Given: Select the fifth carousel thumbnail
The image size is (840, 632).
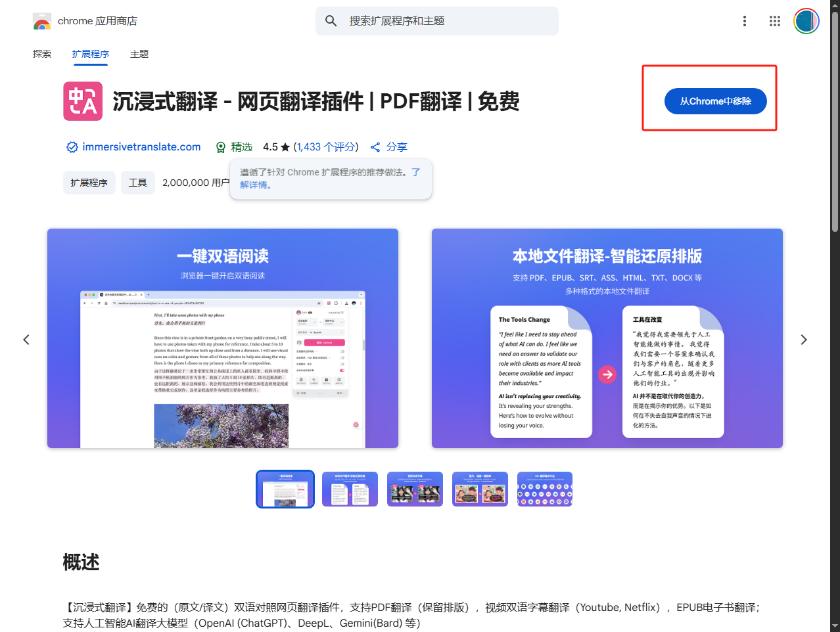Looking at the screenshot, I should 545,489.
